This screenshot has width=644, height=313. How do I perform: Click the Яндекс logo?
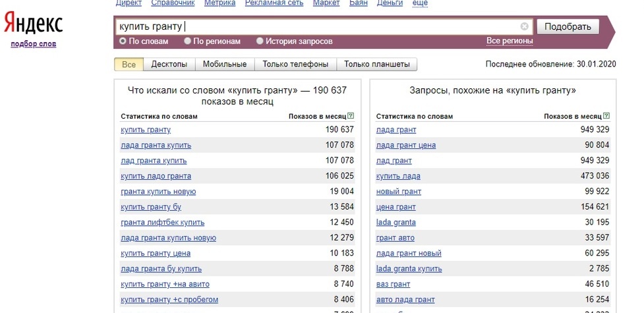click(33, 23)
